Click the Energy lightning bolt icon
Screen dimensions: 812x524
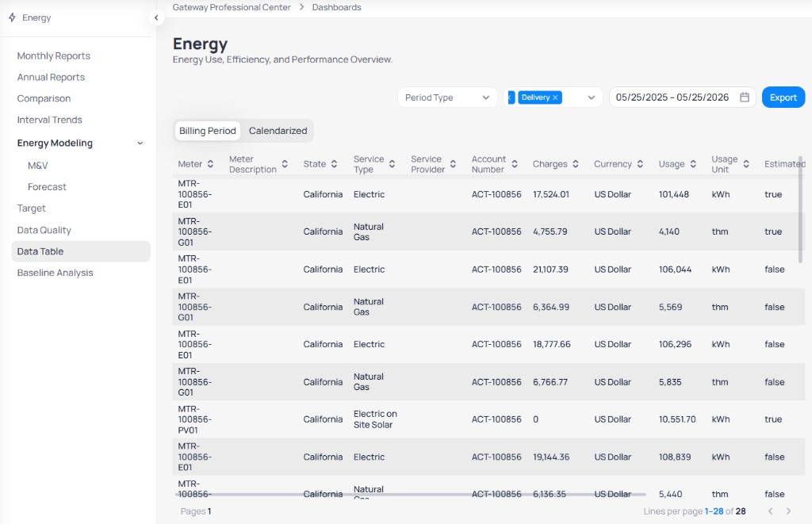tap(12, 17)
